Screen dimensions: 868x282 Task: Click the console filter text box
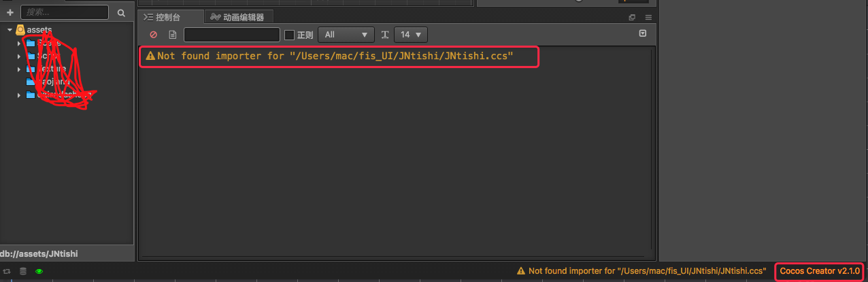232,35
